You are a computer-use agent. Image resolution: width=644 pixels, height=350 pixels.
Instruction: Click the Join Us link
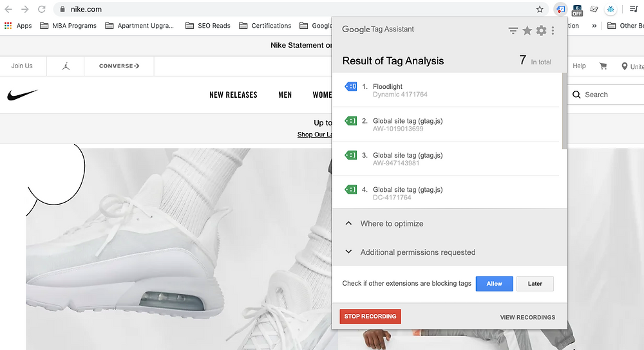click(22, 66)
